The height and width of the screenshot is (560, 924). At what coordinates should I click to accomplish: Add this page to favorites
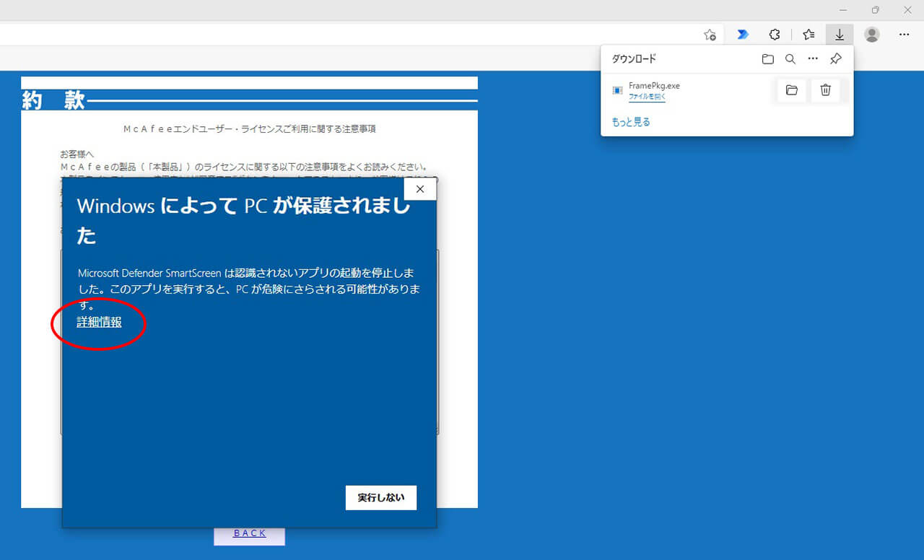pos(710,34)
